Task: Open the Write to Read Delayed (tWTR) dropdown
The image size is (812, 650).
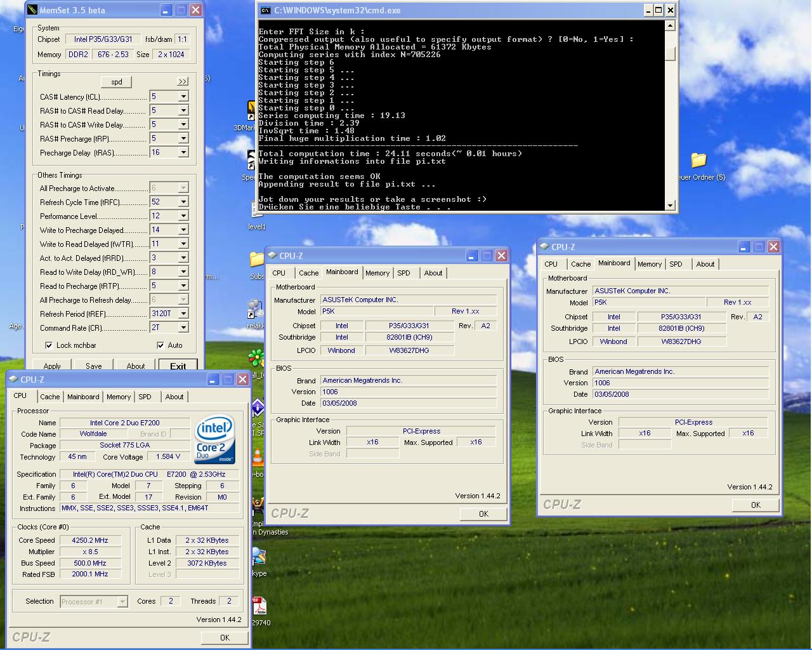Action: pyautogui.click(x=183, y=244)
